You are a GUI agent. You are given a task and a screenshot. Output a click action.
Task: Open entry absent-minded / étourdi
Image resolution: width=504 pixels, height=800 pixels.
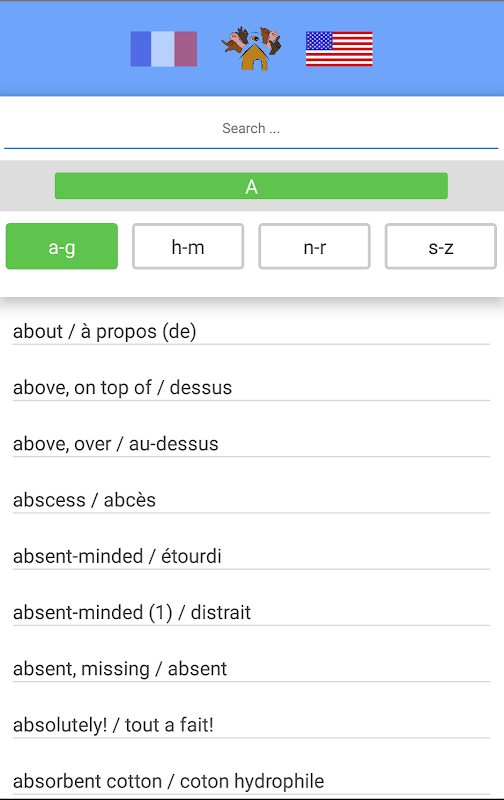coord(251,557)
